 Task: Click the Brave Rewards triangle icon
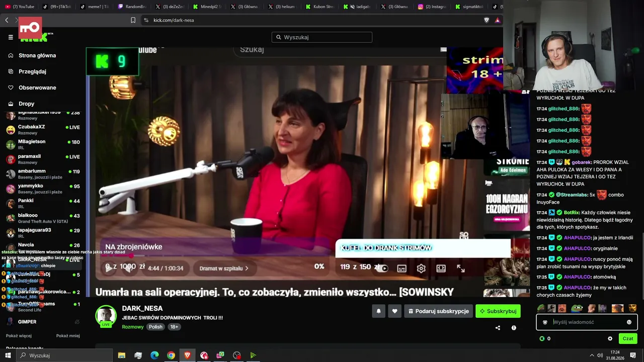click(x=497, y=20)
